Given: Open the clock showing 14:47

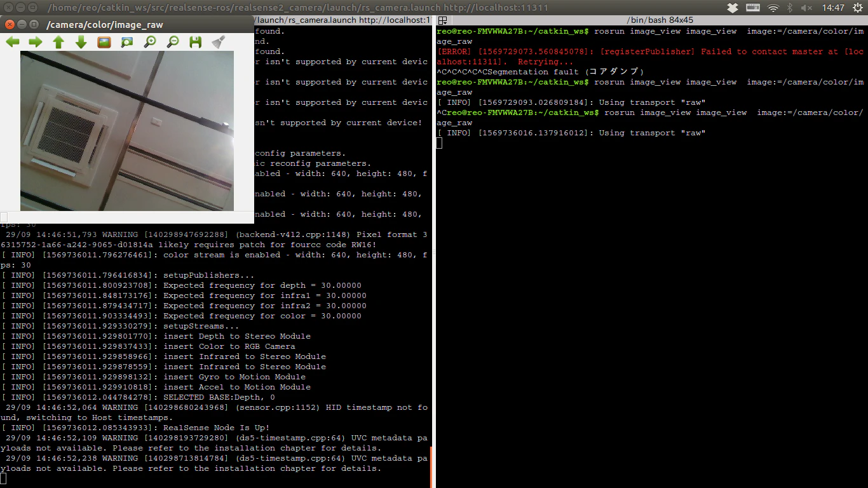Looking at the screenshot, I should click(832, 8).
